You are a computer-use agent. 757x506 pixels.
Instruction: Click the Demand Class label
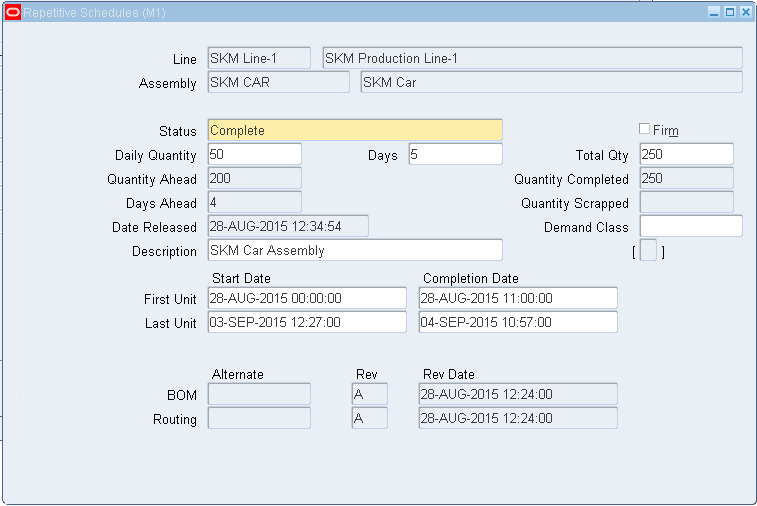[586, 227]
